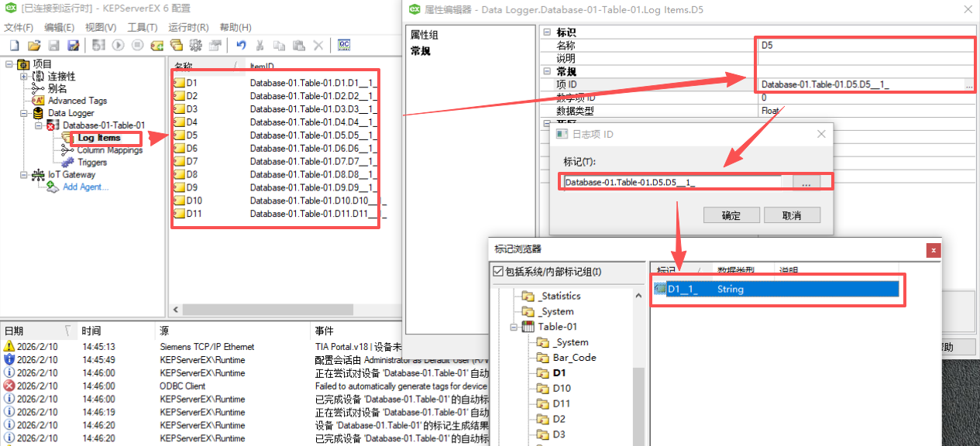The image size is (980, 446).
Task: Collapse the 常规 property section
Action: pyautogui.click(x=547, y=71)
